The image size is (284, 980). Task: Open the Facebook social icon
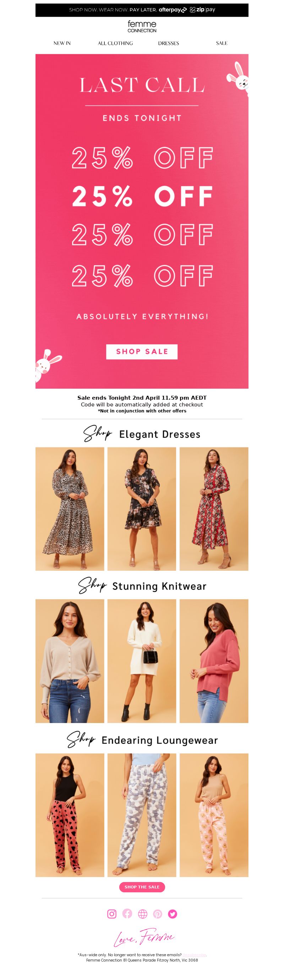click(127, 914)
